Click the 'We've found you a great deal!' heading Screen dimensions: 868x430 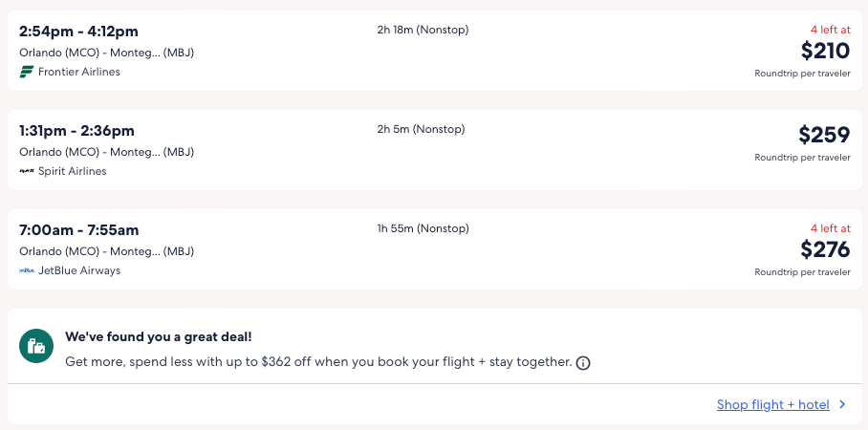(159, 336)
